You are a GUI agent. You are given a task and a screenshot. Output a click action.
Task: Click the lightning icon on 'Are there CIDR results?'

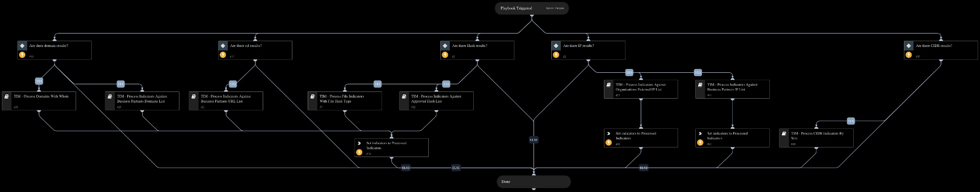908,55
